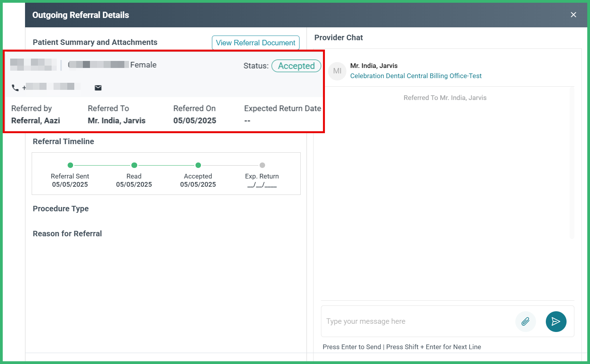Open Celebration Dental Central Billing Office-Test link
590x364 pixels.
(x=416, y=76)
